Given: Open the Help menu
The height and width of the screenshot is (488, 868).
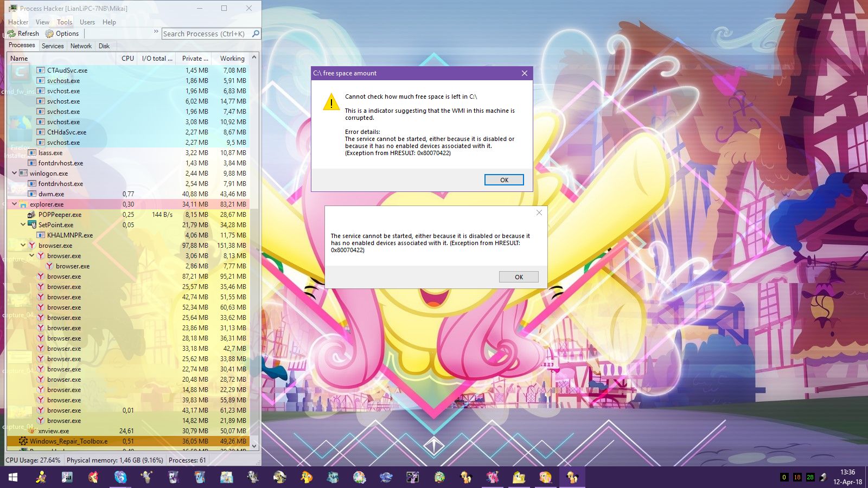Looking at the screenshot, I should (109, 22).
